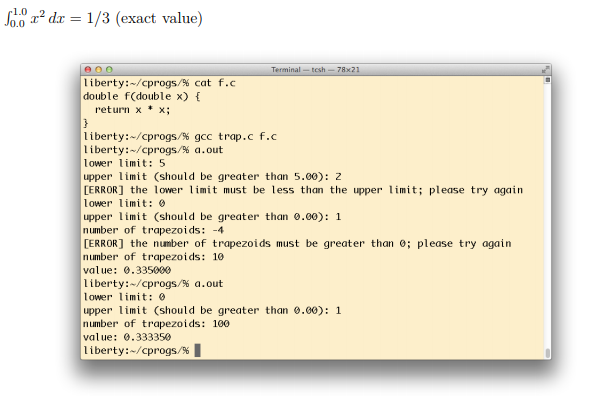Click the 'value: 0.333350' output line
The image size is (611, 396).
pyautogui.click(x=127, y=337)
